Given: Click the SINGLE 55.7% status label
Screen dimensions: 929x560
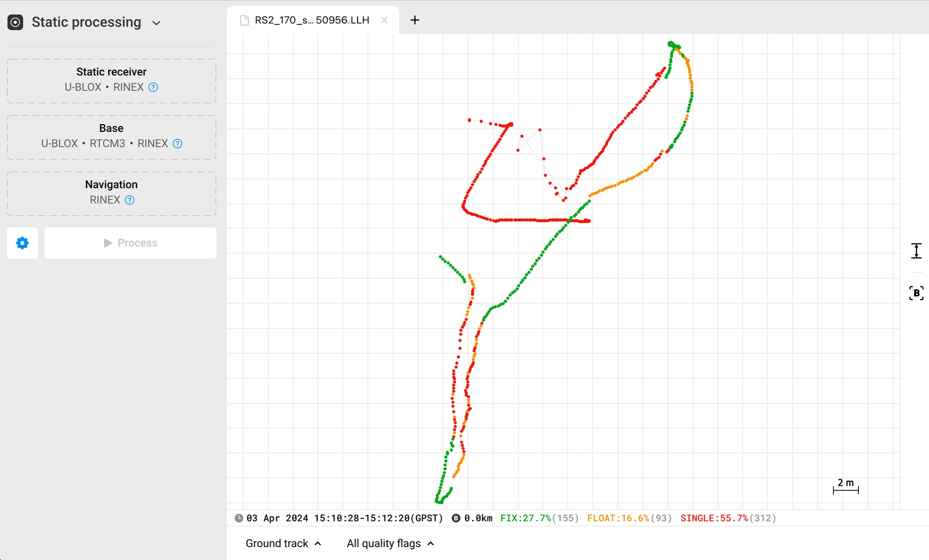Looking at the screenshot, I should pos(714,518).
